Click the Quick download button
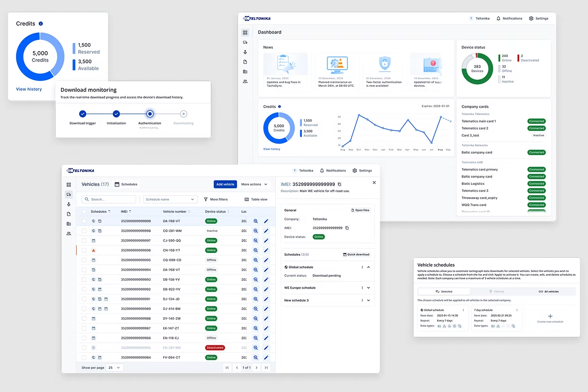The height and width of the screenshot is (392, 588). point(356,254)
